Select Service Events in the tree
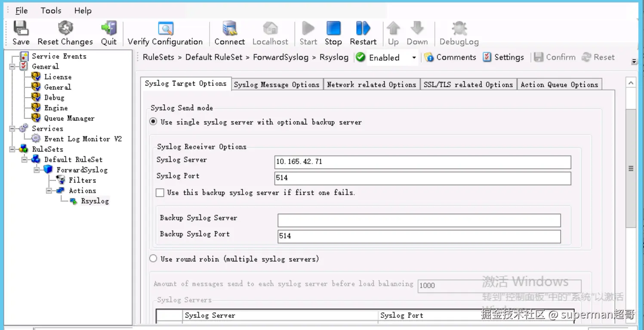 tap(59, 56)
